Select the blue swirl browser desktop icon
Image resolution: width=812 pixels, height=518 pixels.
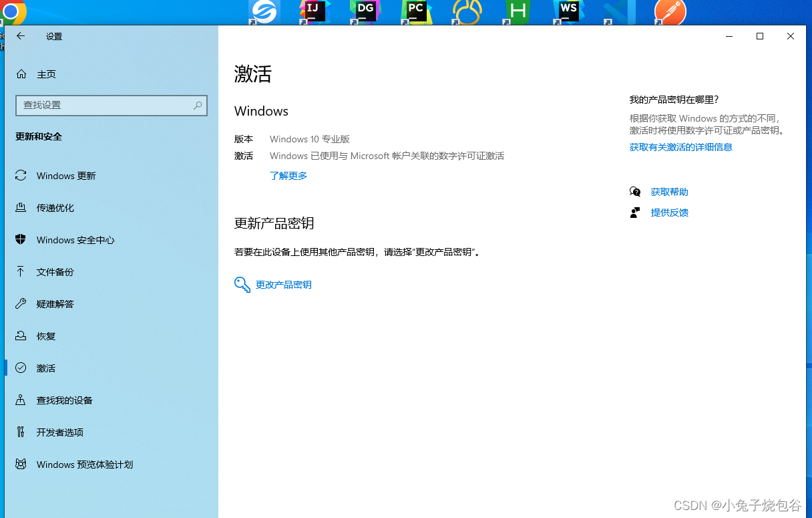tap(264, 12)
